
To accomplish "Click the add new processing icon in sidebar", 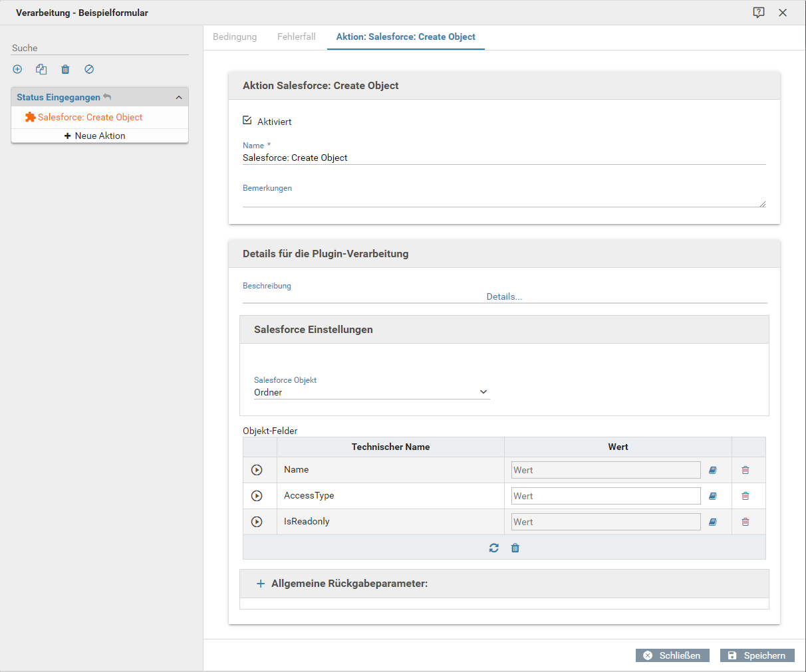I will 17,69.
